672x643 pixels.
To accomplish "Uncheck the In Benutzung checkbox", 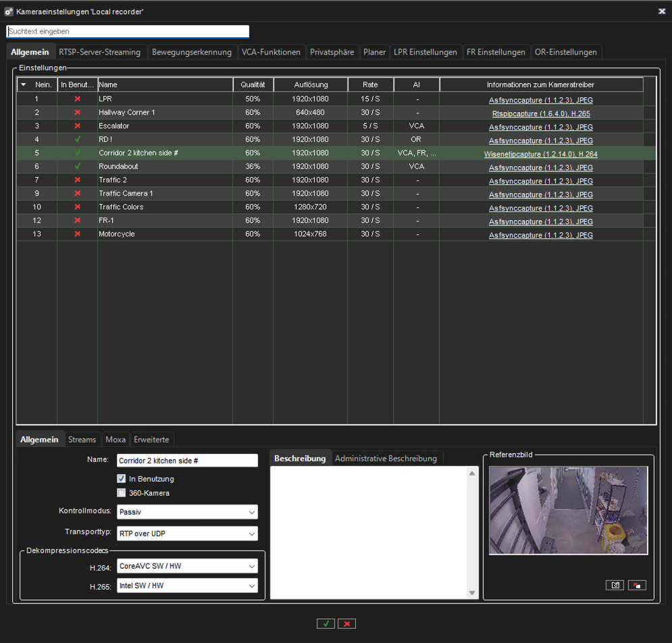I will tap(121, 480).
